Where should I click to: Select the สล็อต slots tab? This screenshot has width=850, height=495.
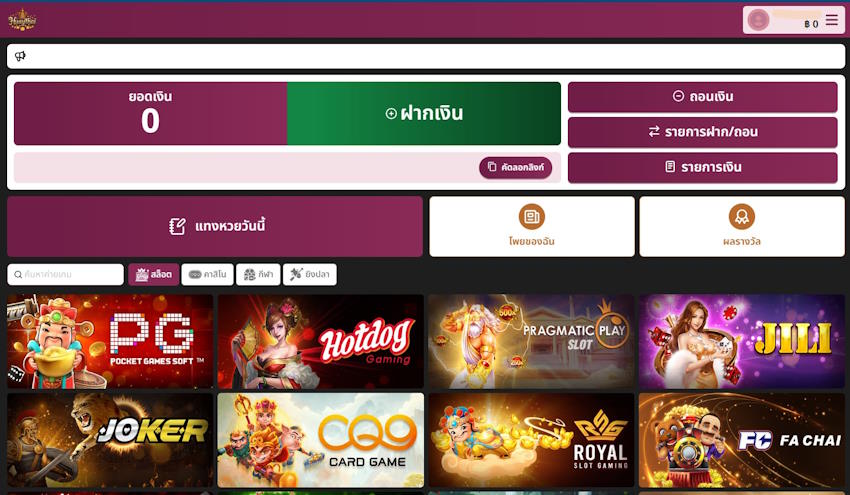pyautogui.click(x=154, y=274)
